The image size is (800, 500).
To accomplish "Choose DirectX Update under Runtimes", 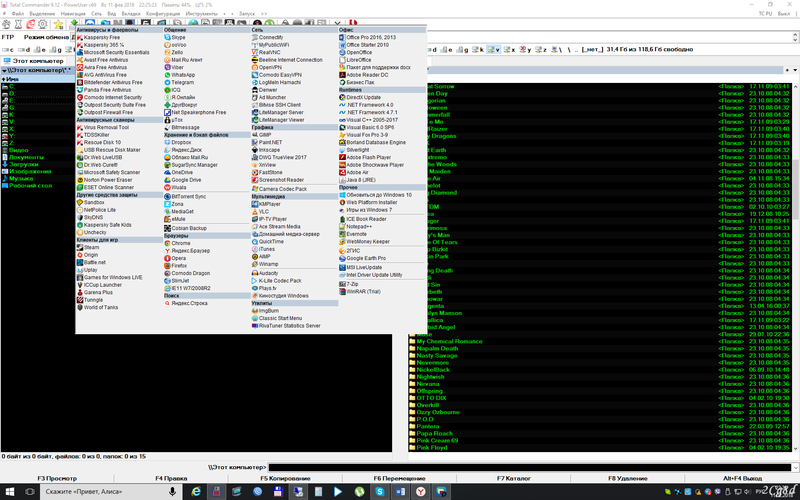I will [x=360, y=97].
